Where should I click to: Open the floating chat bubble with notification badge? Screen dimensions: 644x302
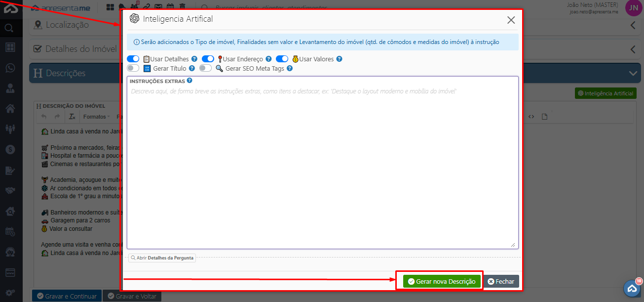pos(632,288)
